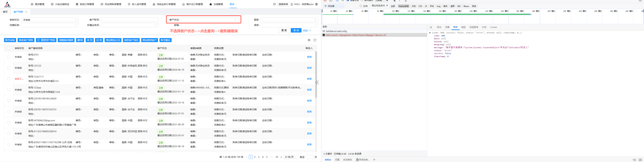Viewport: 644px width, 162px height.
Task: Click the 客户账号 input field
Action: click(129, 20)
